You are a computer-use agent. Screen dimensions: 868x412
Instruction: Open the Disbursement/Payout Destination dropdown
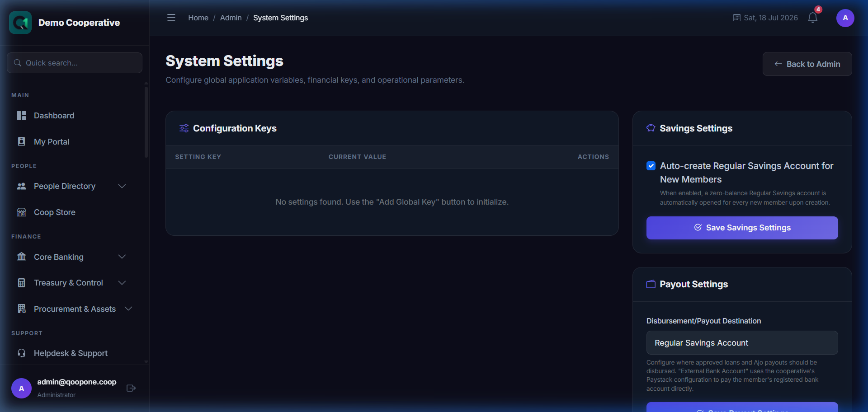click(742, 343)
